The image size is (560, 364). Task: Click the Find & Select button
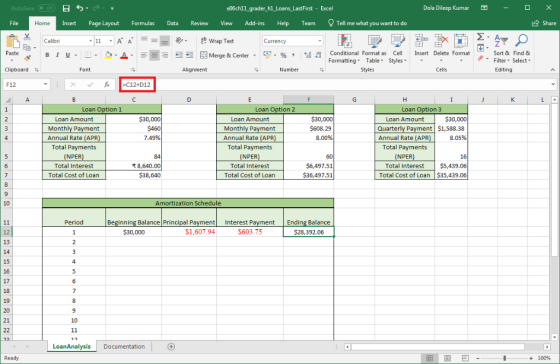coord(521,49)
